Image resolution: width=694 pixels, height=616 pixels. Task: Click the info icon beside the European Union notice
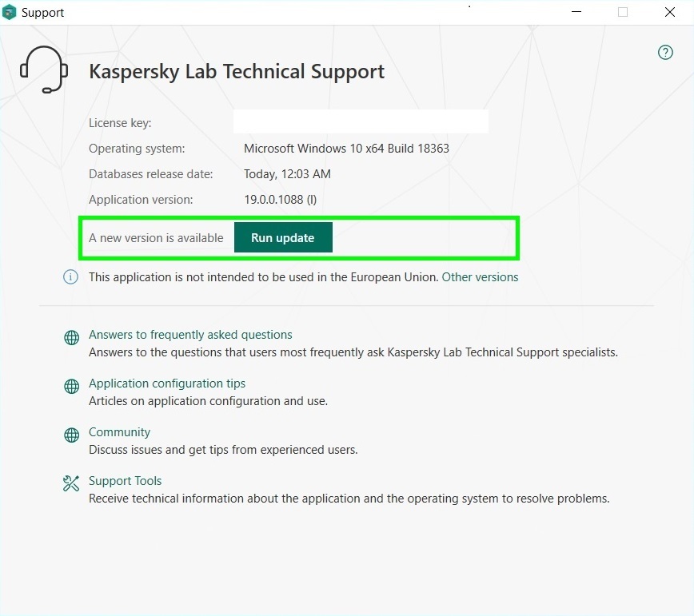pyautogui.click(x=71, y=276)
